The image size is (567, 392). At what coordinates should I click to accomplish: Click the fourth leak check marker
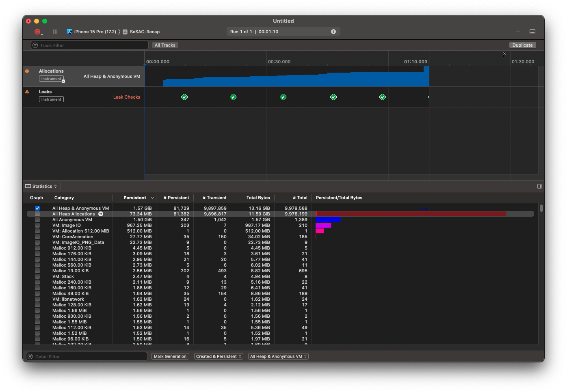point(333,97)
